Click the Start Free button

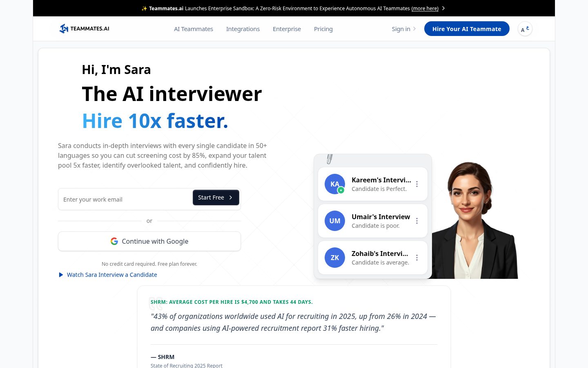click(216, 197)
